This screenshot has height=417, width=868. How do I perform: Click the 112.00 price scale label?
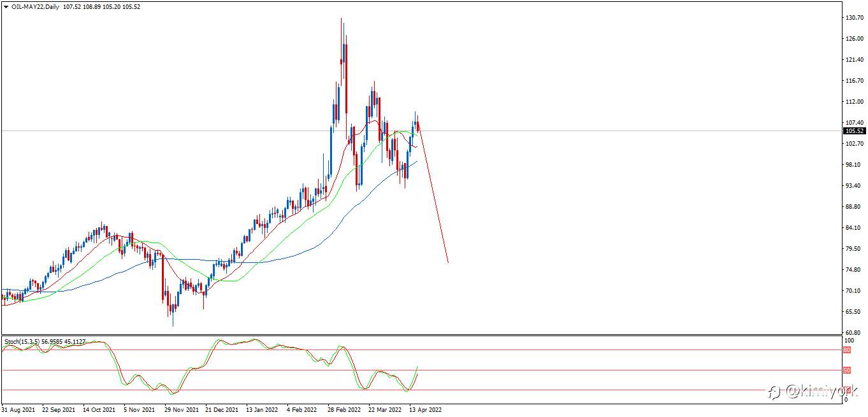click(854, 102)
